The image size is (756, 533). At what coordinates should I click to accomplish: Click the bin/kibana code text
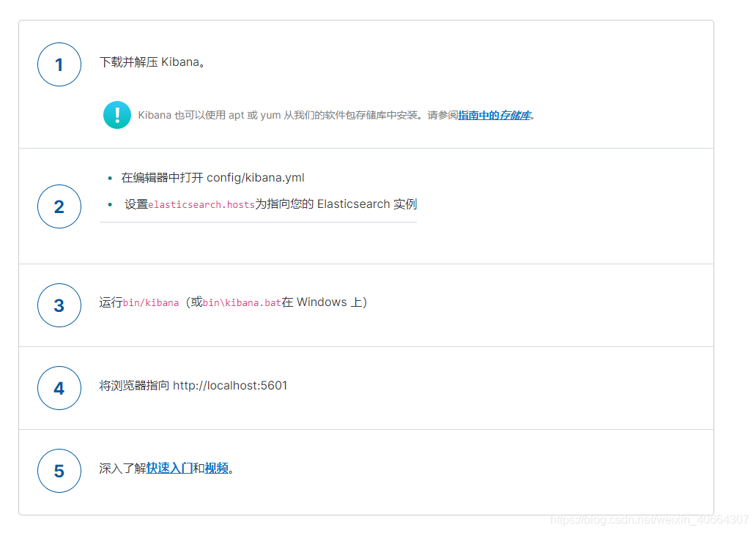(151, 302)
